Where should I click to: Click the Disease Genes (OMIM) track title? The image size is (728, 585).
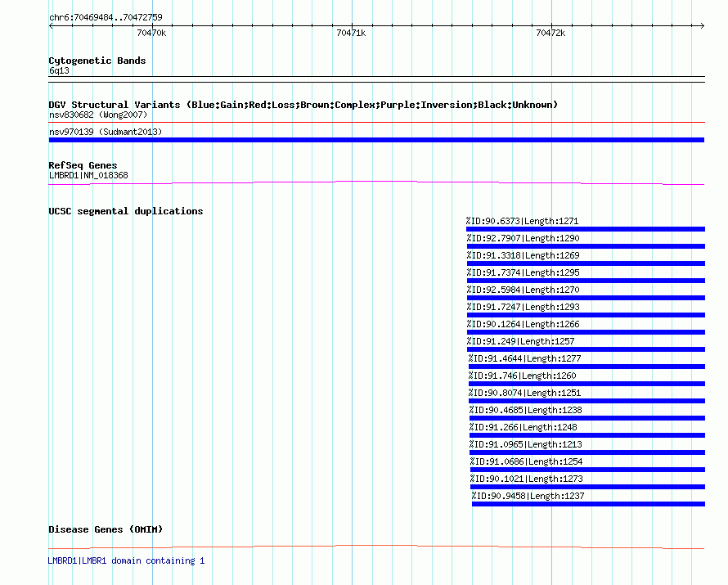click(x=106, y=529)
